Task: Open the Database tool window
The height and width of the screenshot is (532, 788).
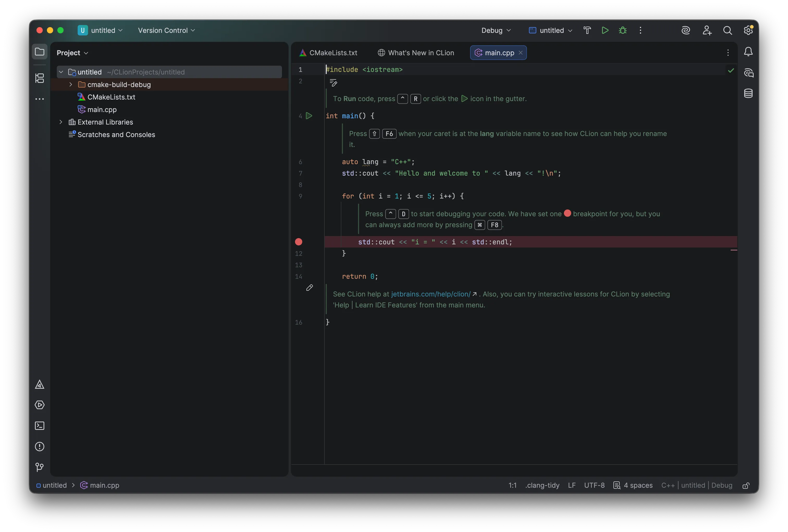Action: 749,94
